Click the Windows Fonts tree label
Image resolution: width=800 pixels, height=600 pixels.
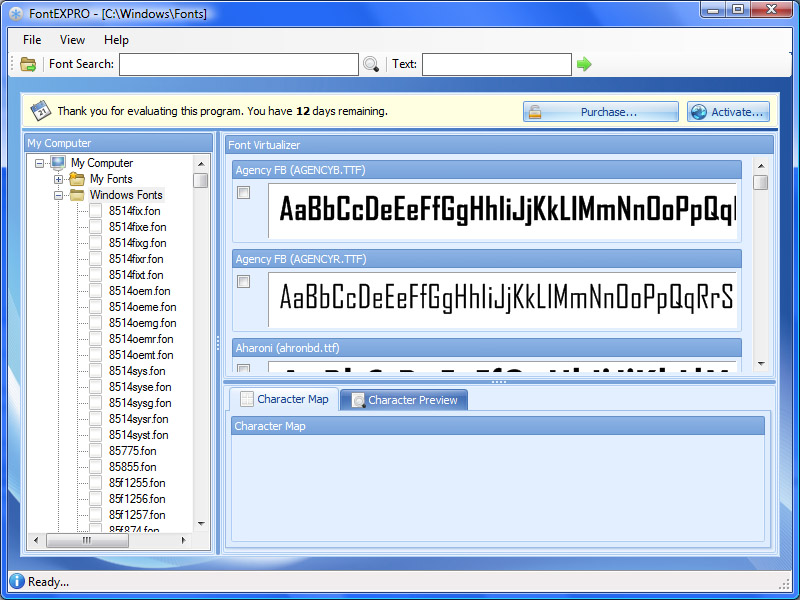point(126,195)
